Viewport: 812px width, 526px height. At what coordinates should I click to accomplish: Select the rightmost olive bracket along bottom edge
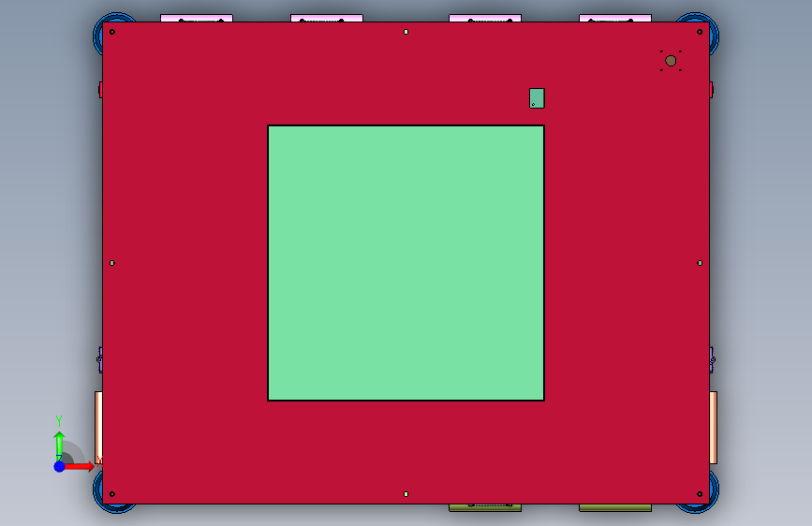(615, 507)
